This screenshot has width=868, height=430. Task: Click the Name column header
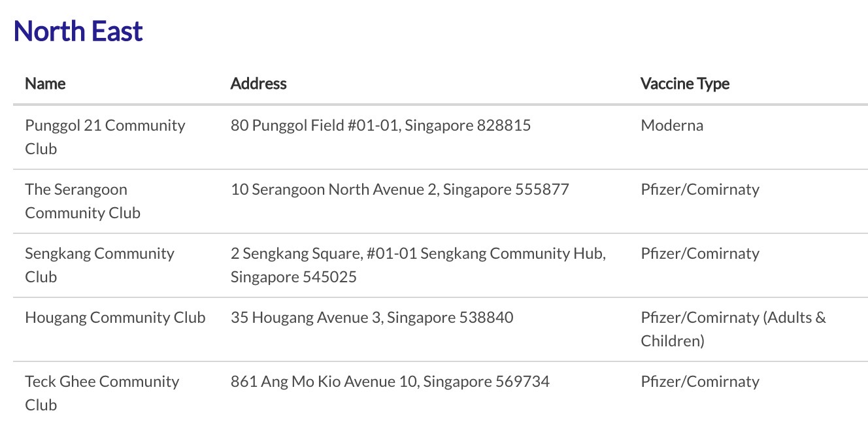coord(45,84)
